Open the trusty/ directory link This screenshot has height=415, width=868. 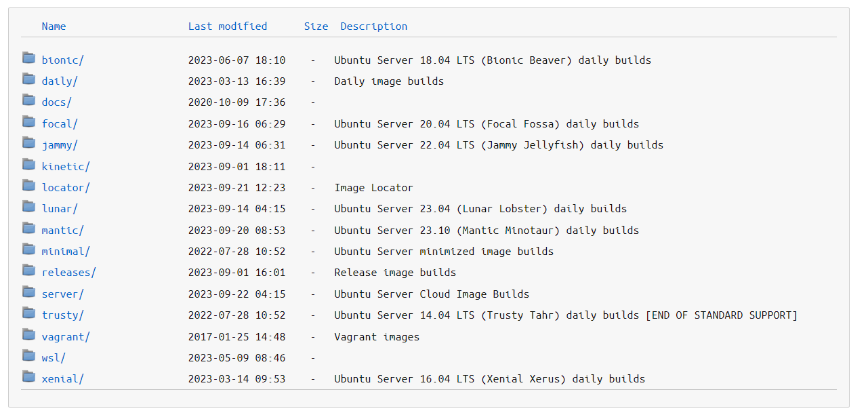[63, 315]
